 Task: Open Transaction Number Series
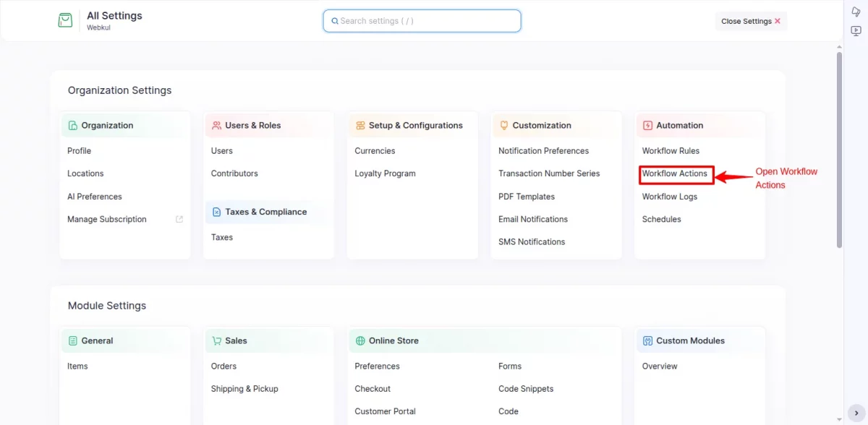549,173
